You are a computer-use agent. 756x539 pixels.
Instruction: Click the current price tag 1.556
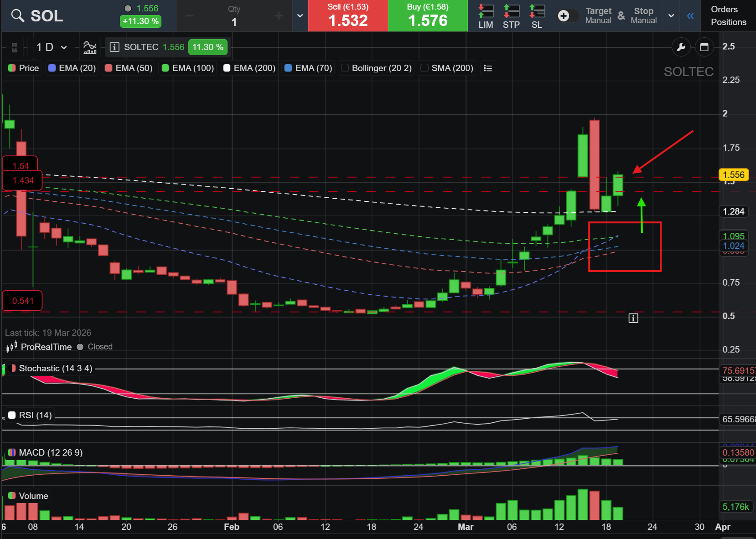click(734, 175)
